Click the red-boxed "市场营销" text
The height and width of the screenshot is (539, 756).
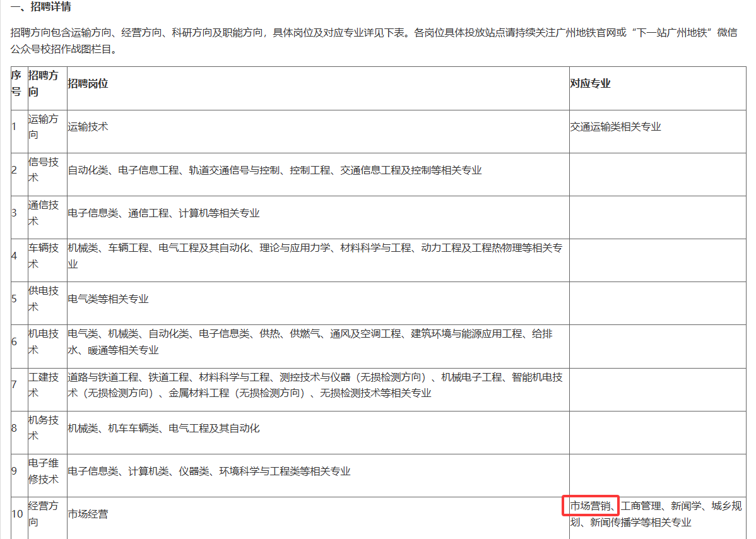coord(590,506)
